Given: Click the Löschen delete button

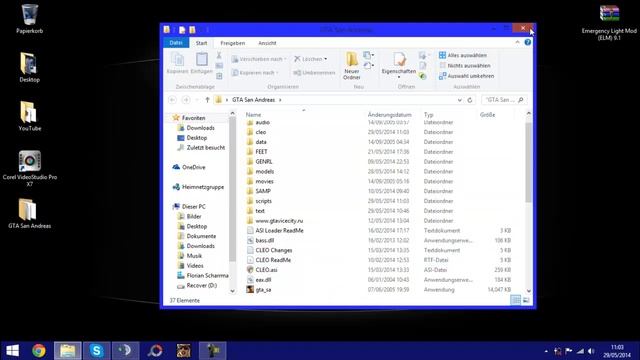Looking at the screenshot, I should pyautogui.click(x=308, y=59).
